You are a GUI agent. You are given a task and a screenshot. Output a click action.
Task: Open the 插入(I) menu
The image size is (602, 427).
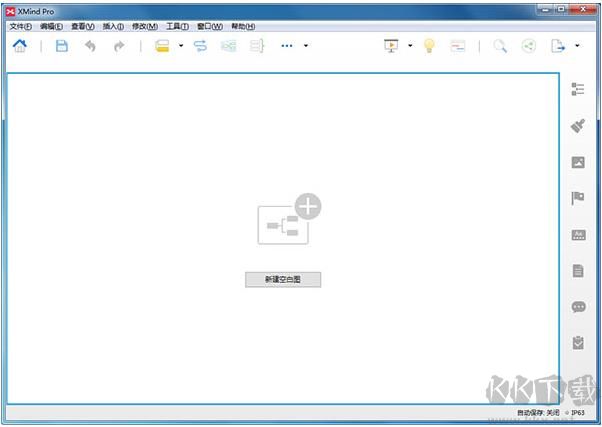(x=113, y=26)
